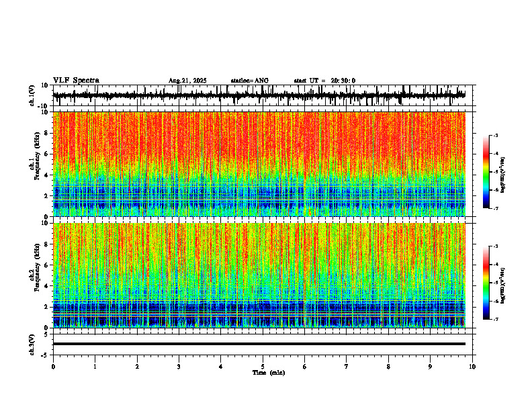
Task: Select the "start UT = 20:30:0" text
Action: click(x=324, y=81)
